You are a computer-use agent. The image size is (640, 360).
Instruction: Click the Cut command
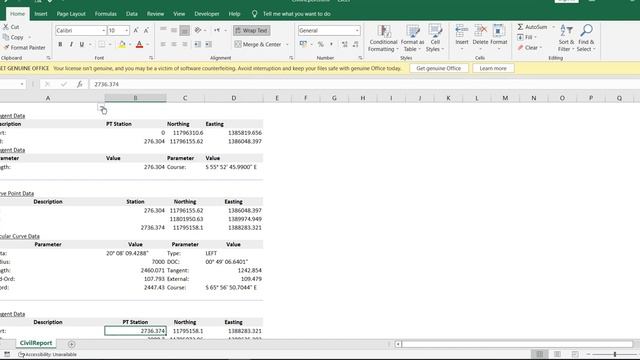point(11,27)
